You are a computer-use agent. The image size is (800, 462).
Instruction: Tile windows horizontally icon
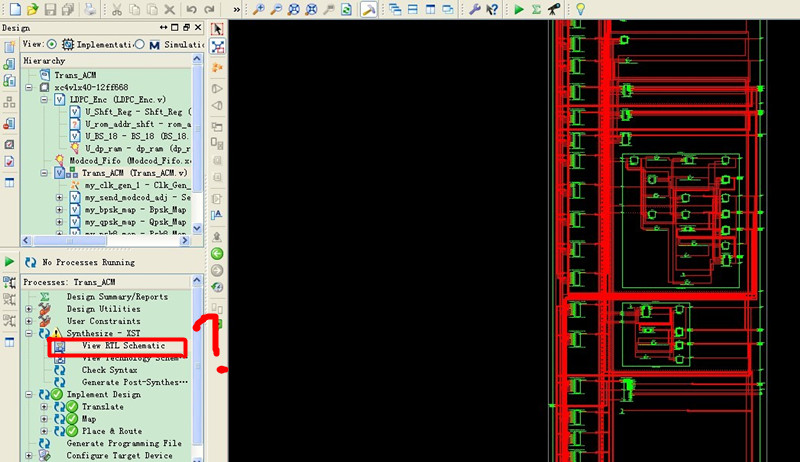(x=413, y=9)
